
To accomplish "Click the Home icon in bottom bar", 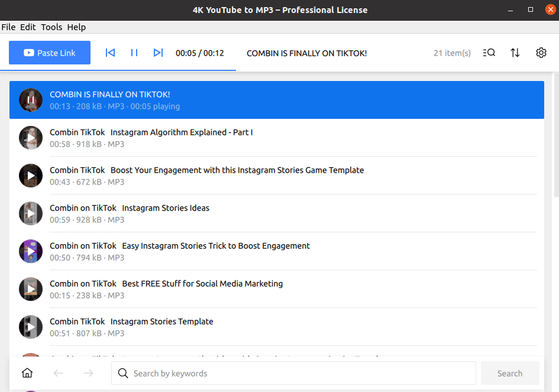I will (x=27, y=373).
